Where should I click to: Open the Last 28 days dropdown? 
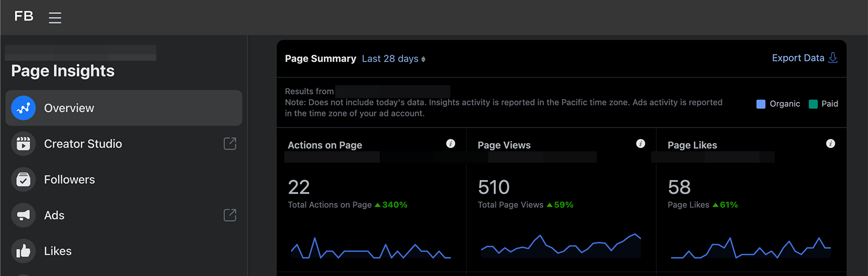click(x=394, y=59)
